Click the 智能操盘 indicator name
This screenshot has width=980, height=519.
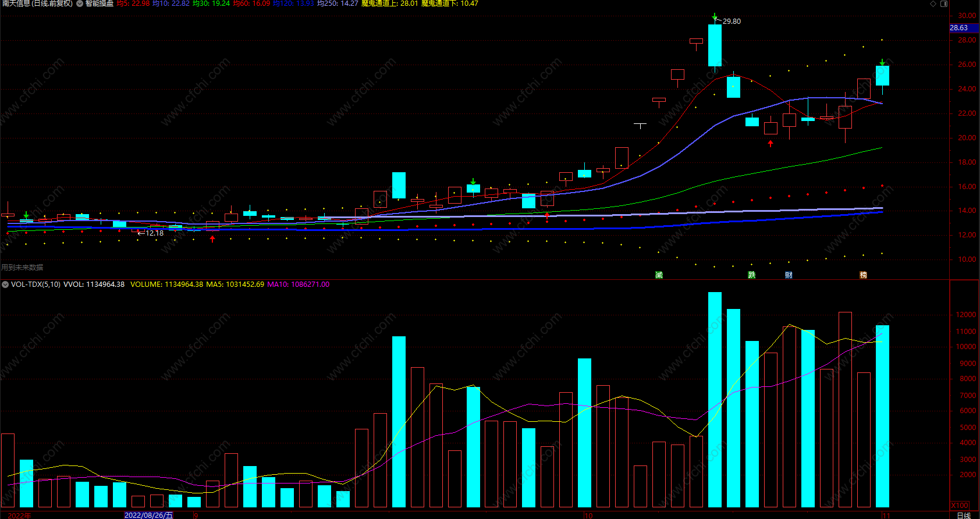[x=100, y=3]
